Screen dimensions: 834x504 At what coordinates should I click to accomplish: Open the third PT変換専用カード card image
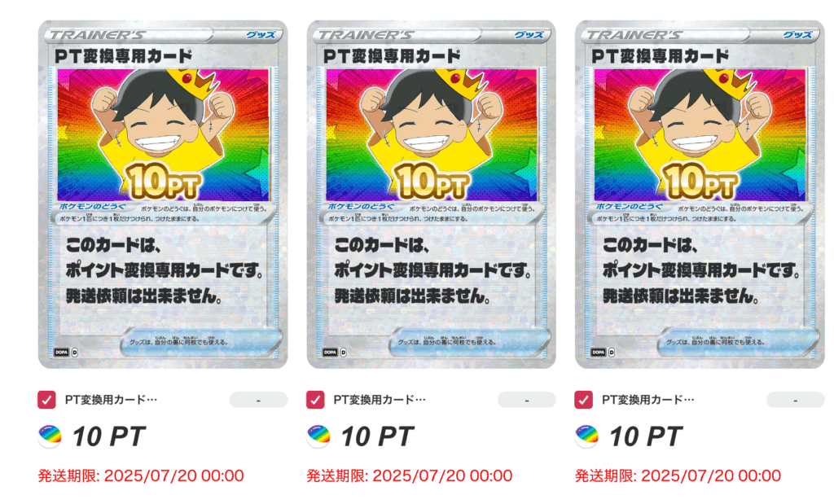[700, 195]
